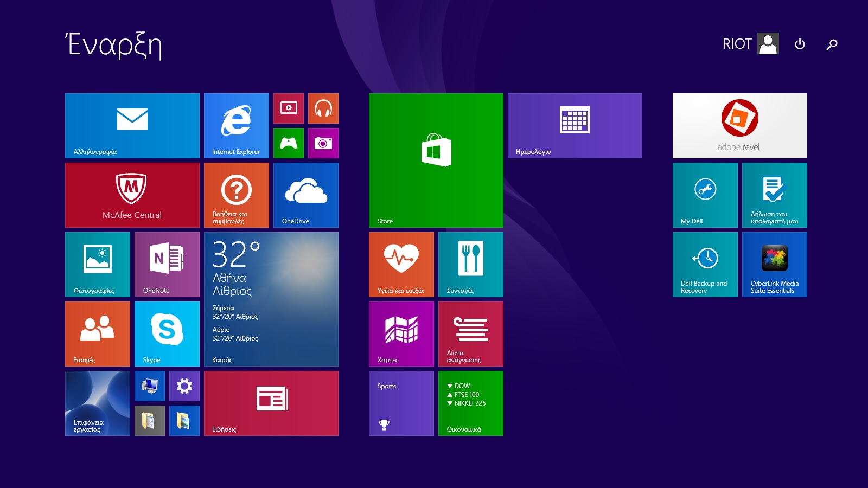Launch CyberLink Media Suite Essentials tile
The image size is (868, 488).
(x=775, y=265)
